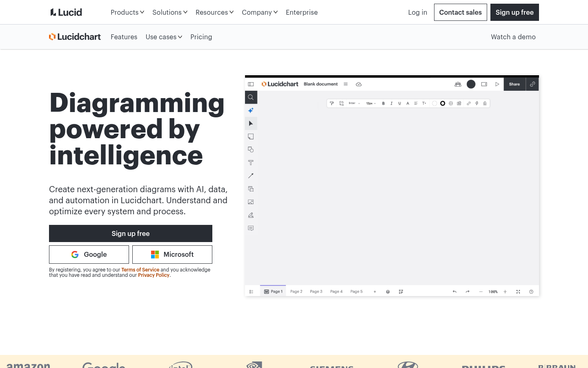Sign up with Google
588x368 pixels.
click(89, 254)
